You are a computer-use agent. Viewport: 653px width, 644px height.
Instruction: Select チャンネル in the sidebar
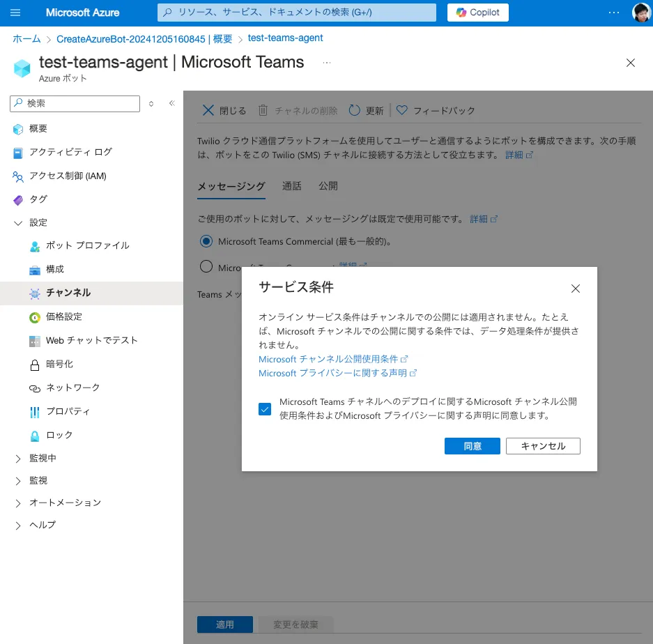pyautogui.click(x=91, y=293)
